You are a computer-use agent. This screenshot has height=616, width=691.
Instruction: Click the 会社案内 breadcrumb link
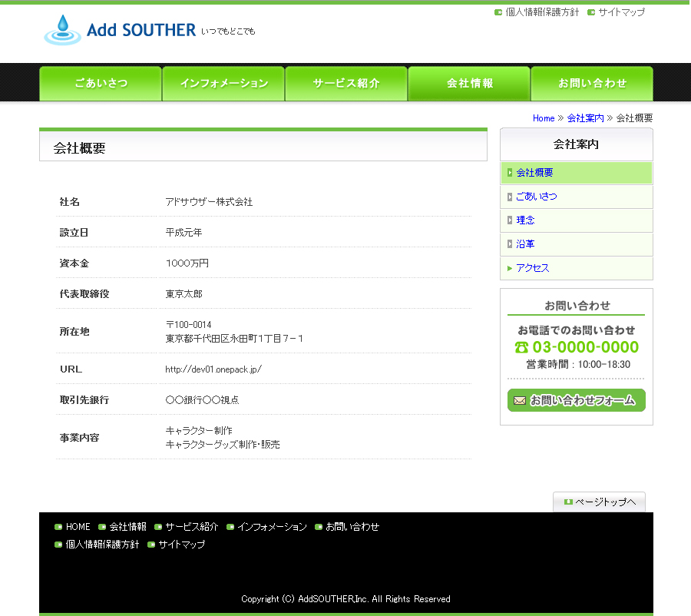[x=585, y=118]
